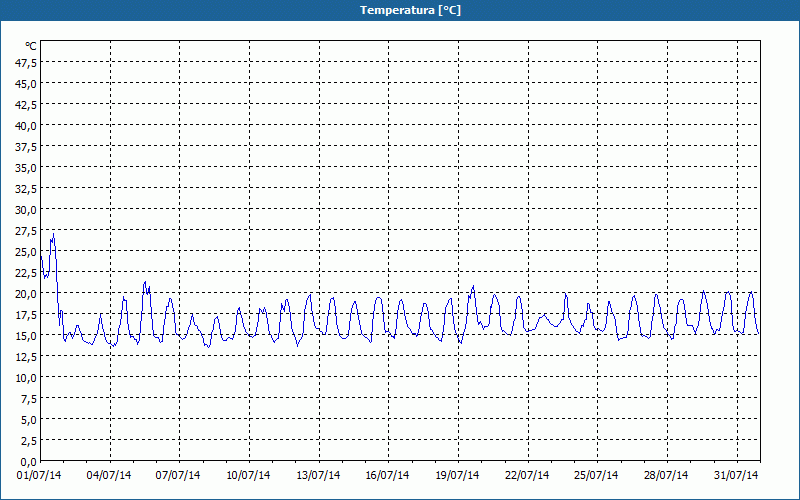This screenshot has width=800, height=500.
Task: Click the 16/07/14 date label
Action: [387, 476]
